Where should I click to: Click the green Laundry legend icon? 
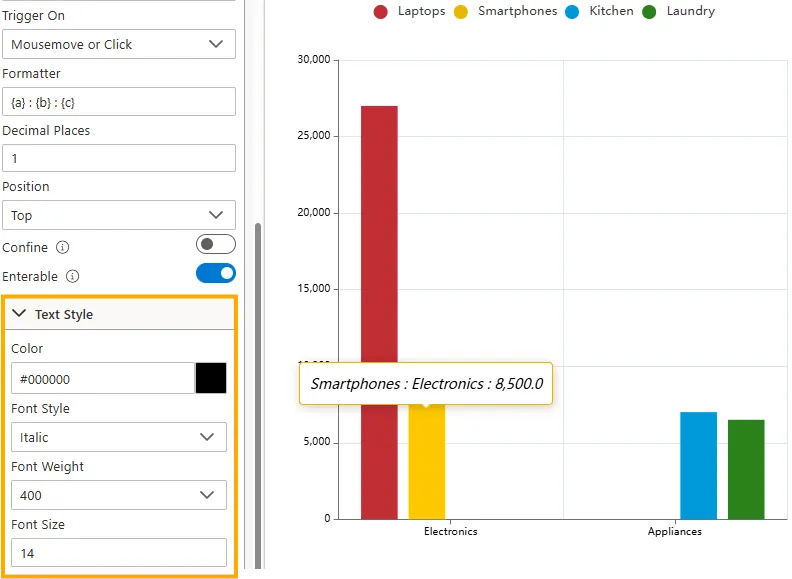pos(650,12)
